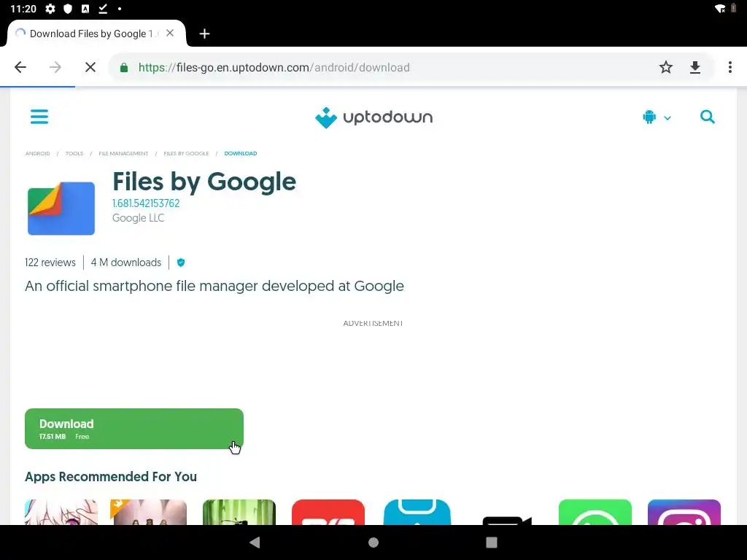The image size is (747, 560).
Task: Click the uptodown logo
Action: click(374, 117)
